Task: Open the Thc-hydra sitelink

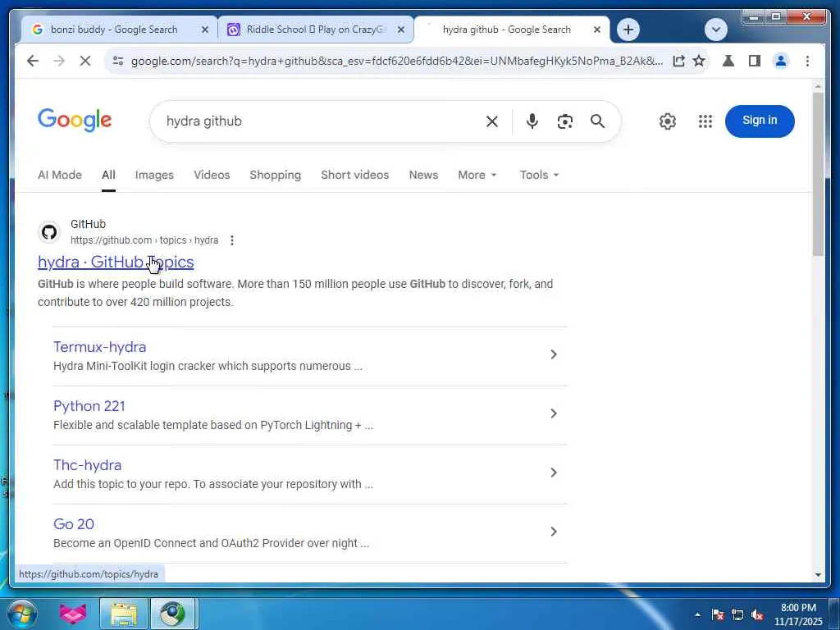Action: 87,465
